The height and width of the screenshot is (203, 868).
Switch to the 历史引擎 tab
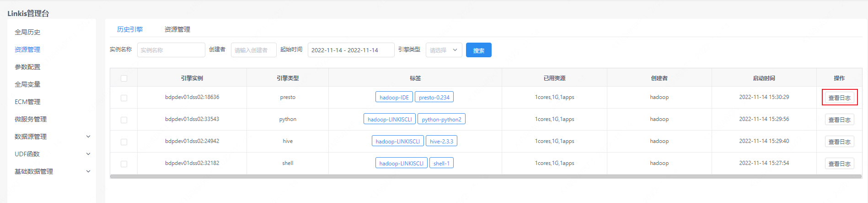point(130,29)
